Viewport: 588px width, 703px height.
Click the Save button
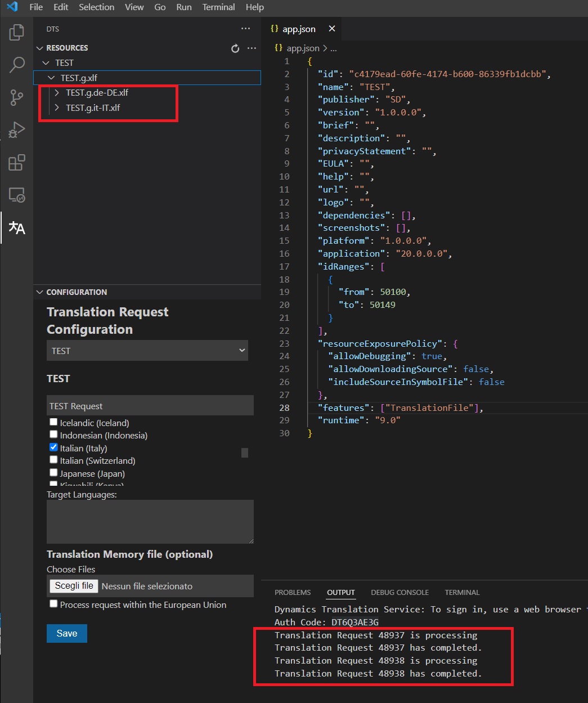coord(67,633)
